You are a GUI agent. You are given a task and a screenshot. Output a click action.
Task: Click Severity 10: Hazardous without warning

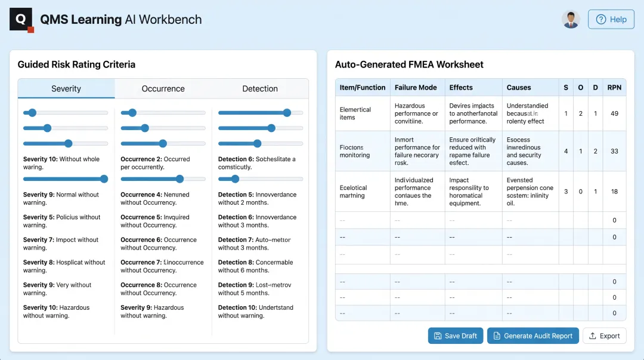tap(56, 312)
